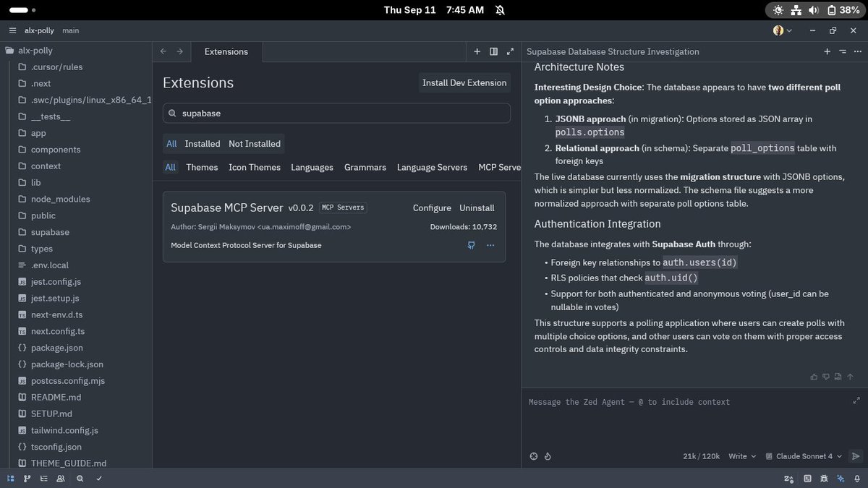Filter extensions by Not Installed

(x=254, y=143)
